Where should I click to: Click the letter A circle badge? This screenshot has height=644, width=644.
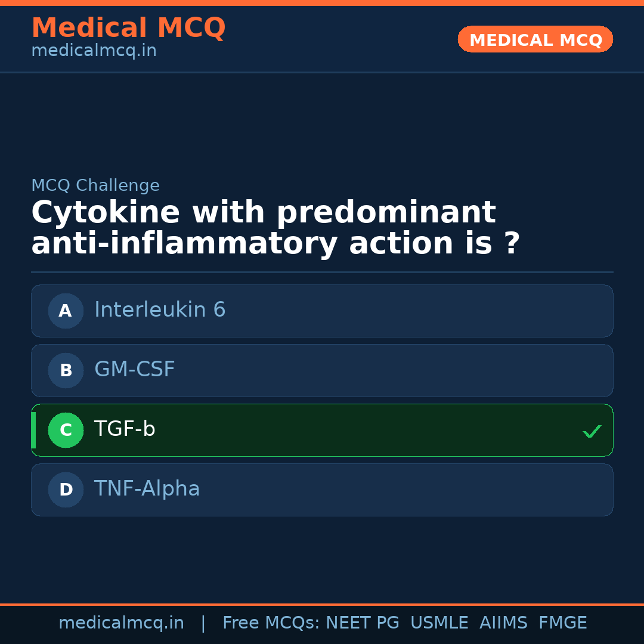[66, 311]
